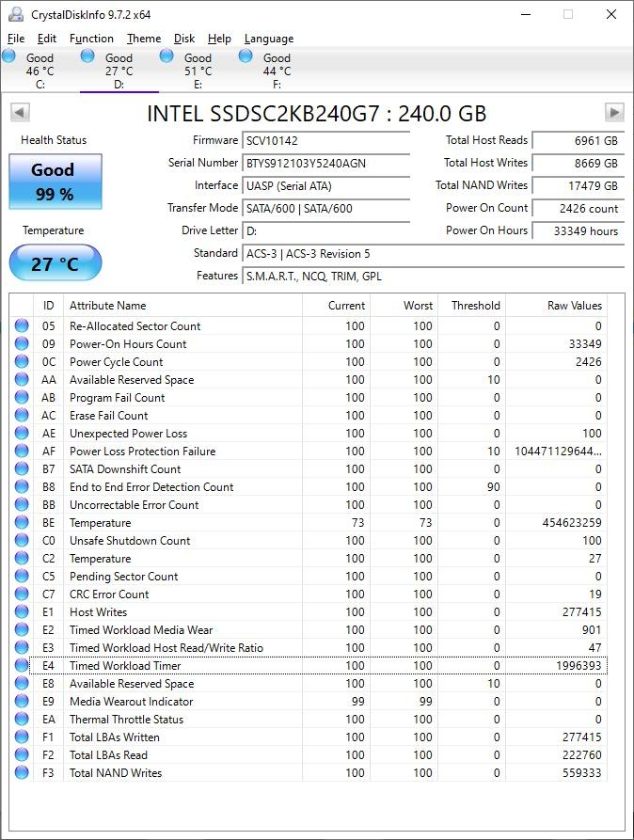Image resolution: width=634 pixels, height=840 pixels.
Task: Select the Total NAND Writes attribute row
Action: (x=309, y=772)
